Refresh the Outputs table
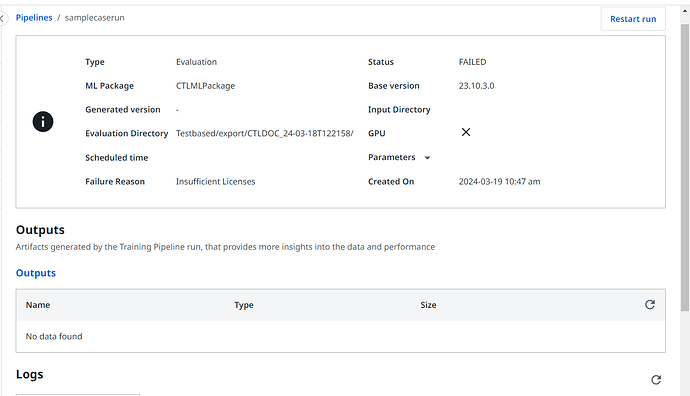 tap(650, 304)
